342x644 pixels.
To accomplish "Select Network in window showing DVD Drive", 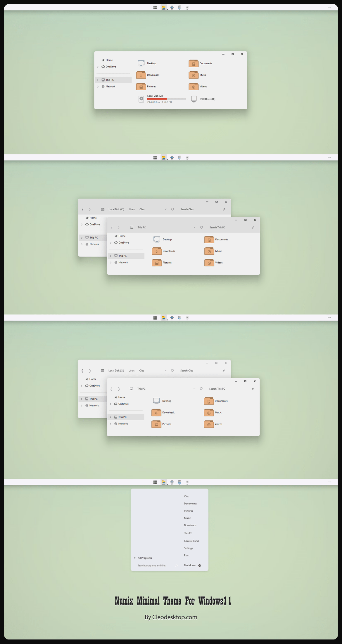I will 108,87.
